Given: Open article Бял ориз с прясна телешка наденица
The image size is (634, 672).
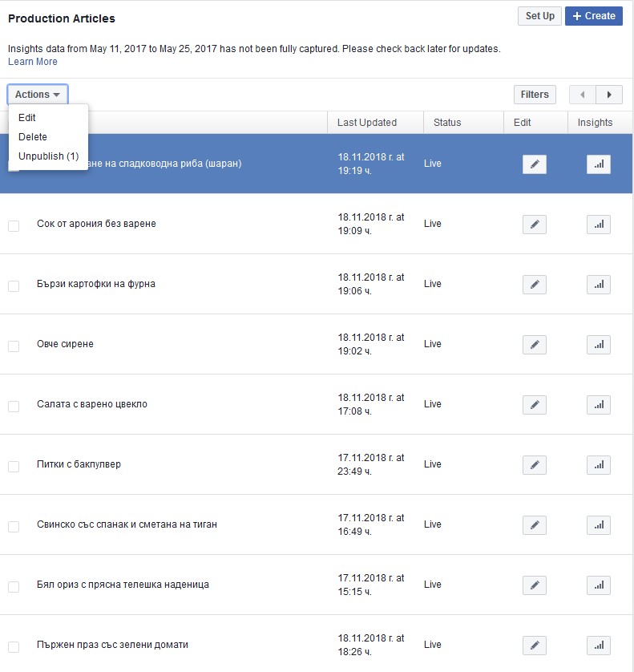Looking at the screenshot, I should (123, 585).
